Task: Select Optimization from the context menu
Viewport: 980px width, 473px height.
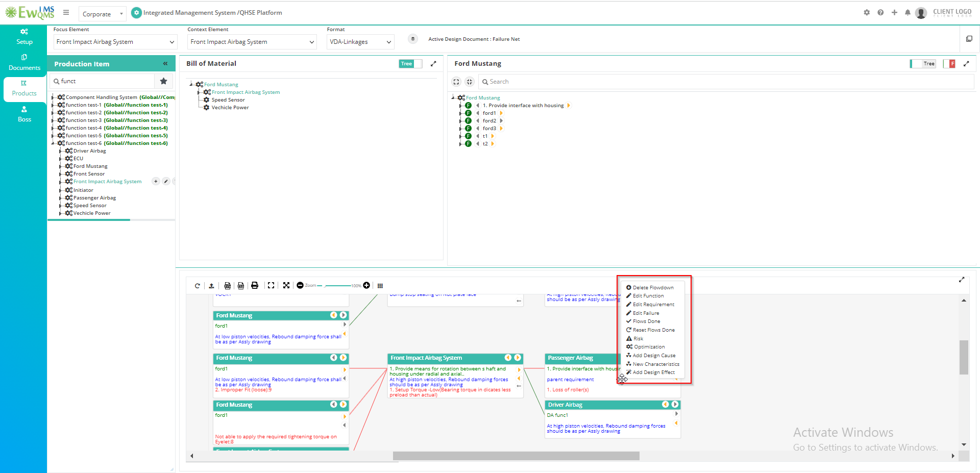Action: coord(645,347)
